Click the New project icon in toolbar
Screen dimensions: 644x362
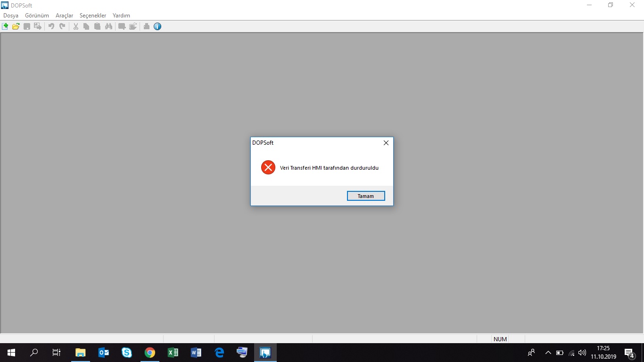click(5, 26)
